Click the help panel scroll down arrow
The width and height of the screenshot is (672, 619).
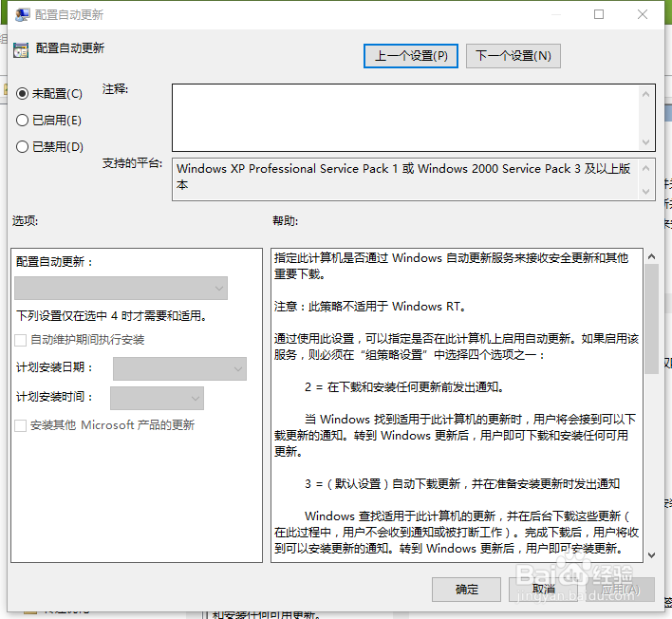coord(651,555)
